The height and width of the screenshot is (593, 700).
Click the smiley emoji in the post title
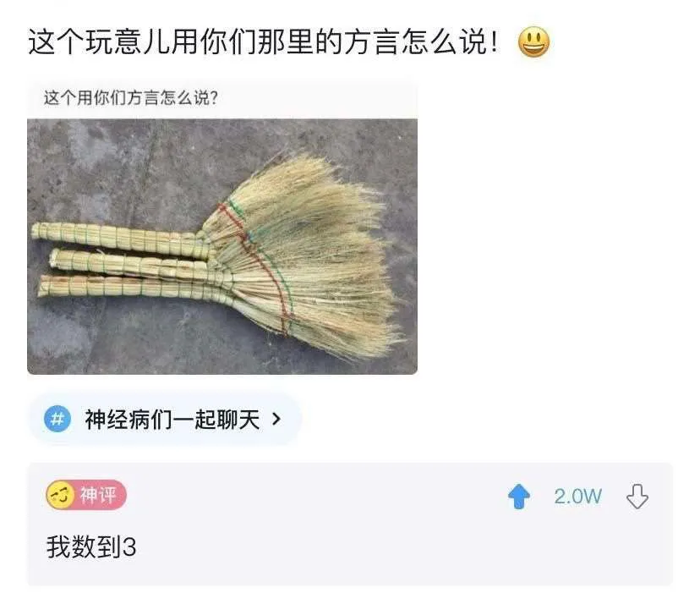point(533,42)
